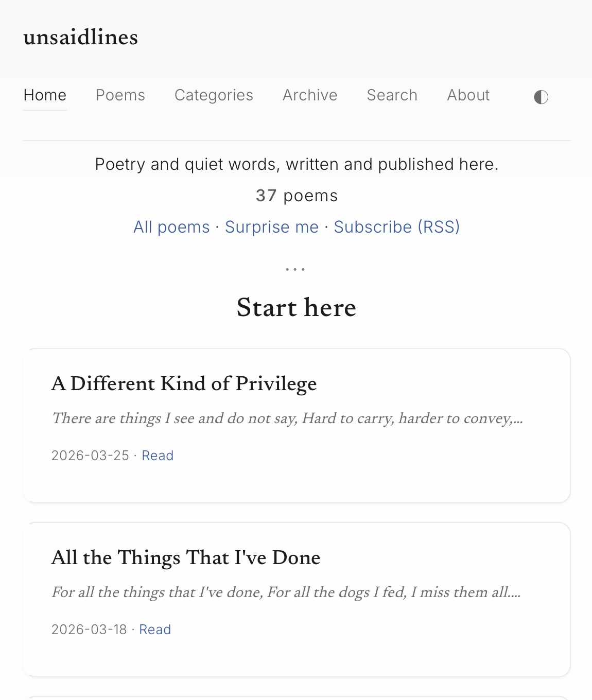Subscribe via the RSS link
Image resolution: width=592 pixels, height=700 pixels.
(x=397, y=227)
